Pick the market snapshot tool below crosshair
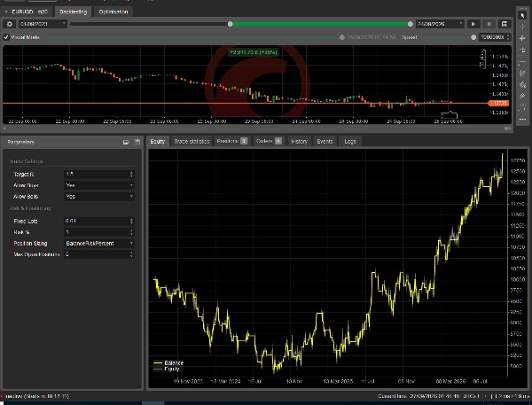The image size is (532, 405). (522, 38)
